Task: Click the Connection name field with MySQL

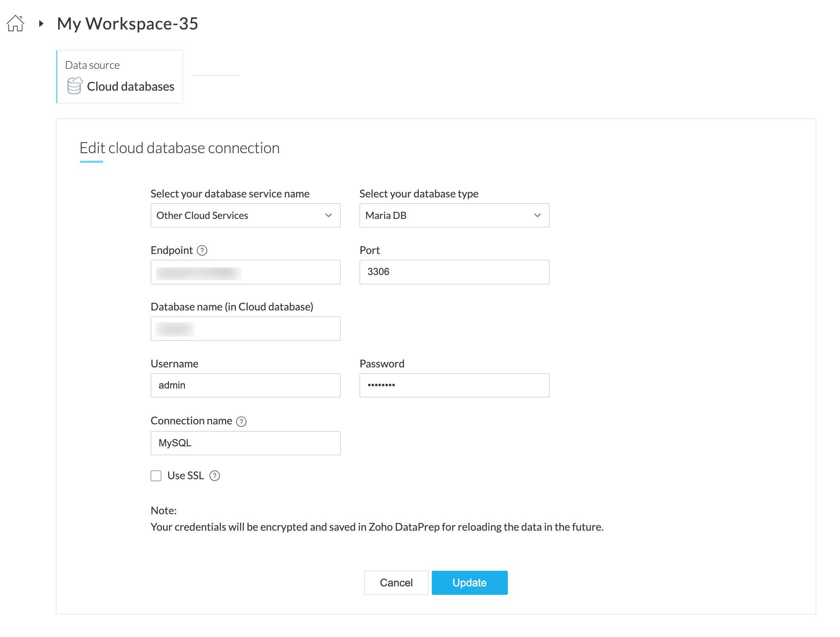Action: 245,443
